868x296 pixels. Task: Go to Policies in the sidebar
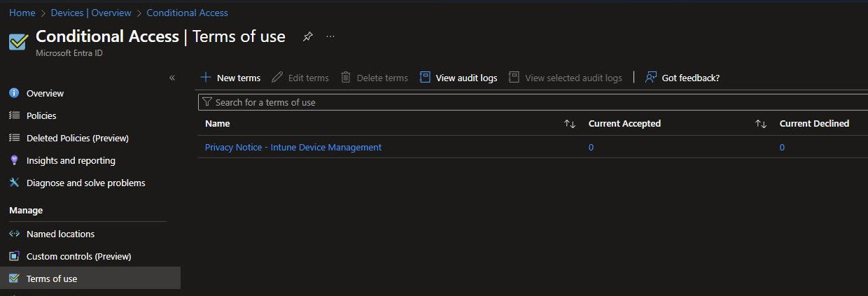click(x=41, y=115)
